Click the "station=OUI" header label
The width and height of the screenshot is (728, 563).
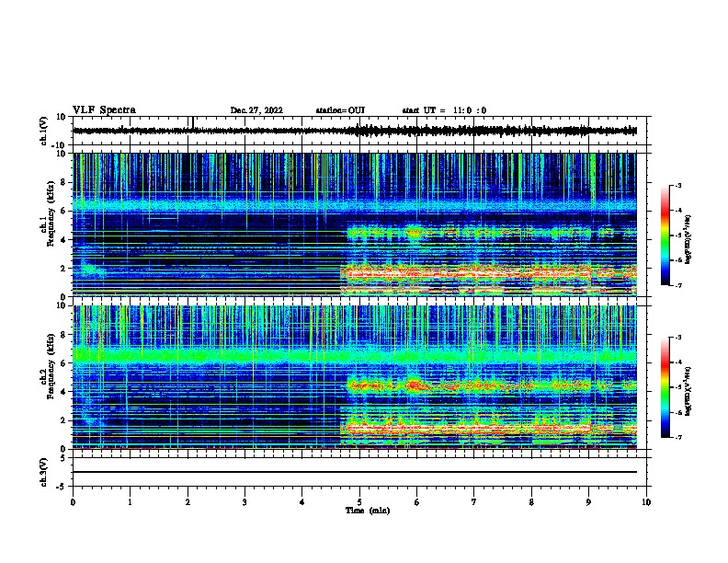[x=340, y=110]
